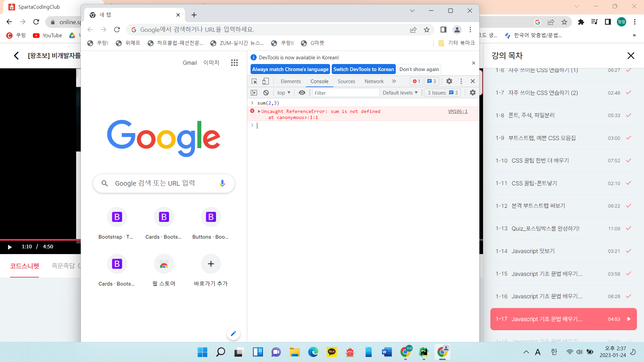Select the inspect element picker icon

click(x=254, y=81)
